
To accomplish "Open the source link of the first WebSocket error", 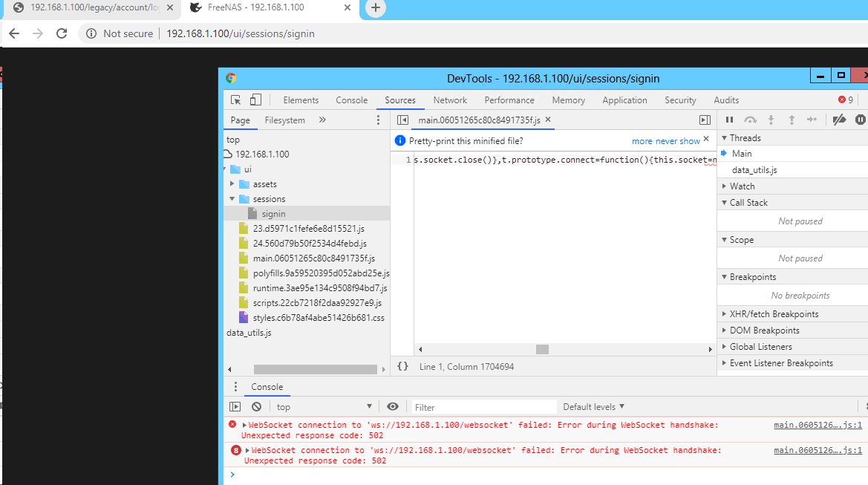I will pos(818,425).
